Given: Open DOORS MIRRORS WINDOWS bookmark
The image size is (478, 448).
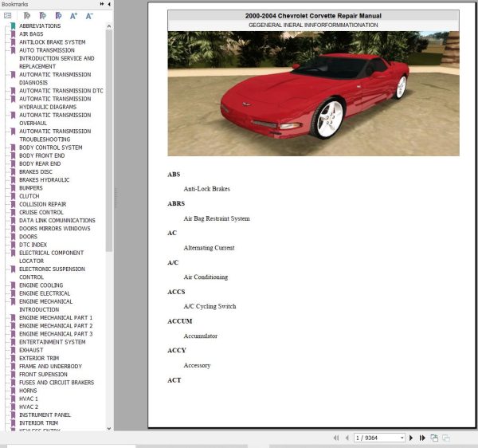Looking at the screenshot, I should [x=55, y=229].
